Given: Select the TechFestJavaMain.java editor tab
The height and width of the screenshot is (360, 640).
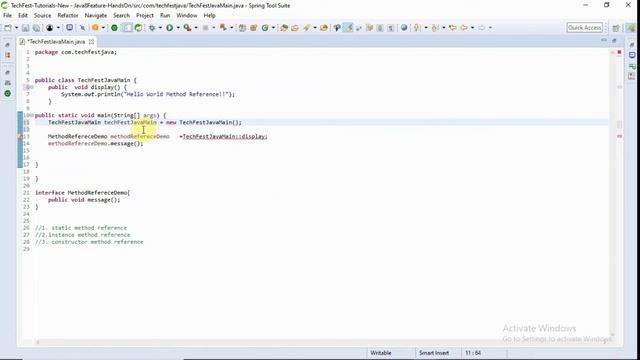Looking at the screenshot, I should [56, 42].
